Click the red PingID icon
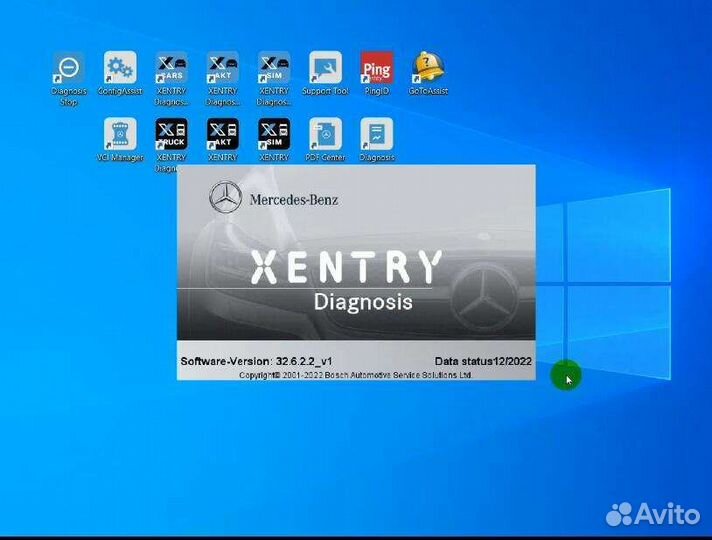Viewport: 712px width, 540px height. (376, 69)
